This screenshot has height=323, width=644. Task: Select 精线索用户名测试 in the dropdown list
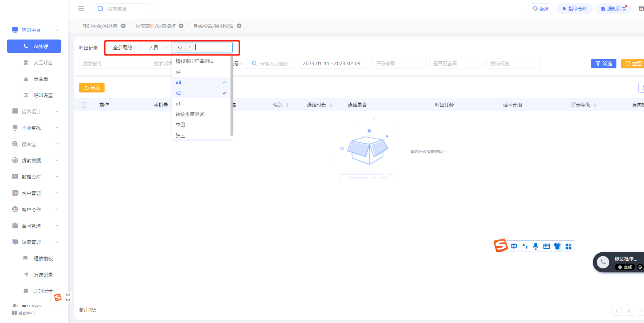click(x=201, y=61)
